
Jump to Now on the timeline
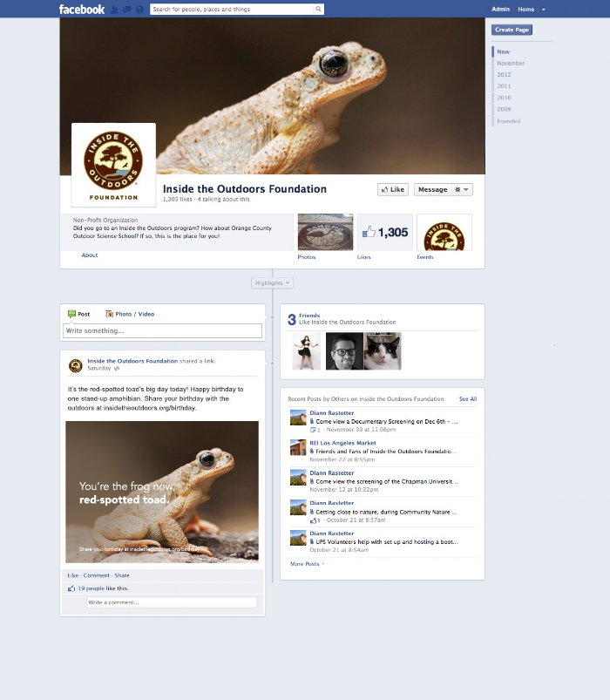(504, 51)
